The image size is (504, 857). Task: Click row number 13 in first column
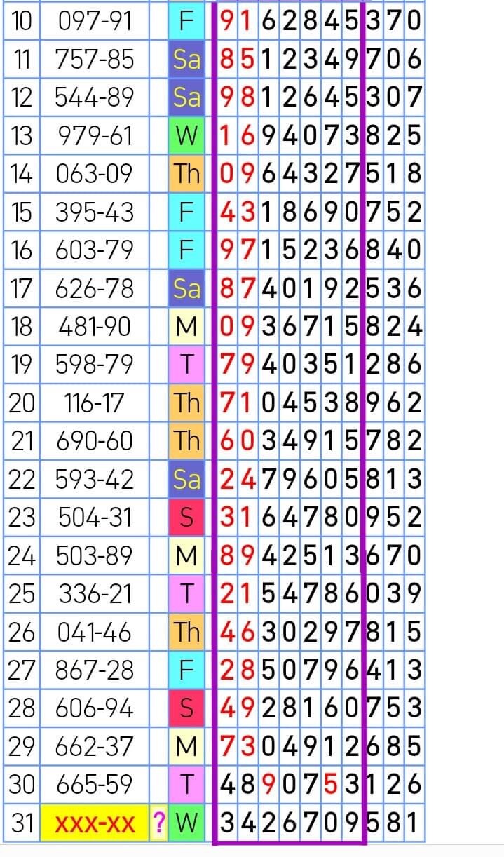22,135
